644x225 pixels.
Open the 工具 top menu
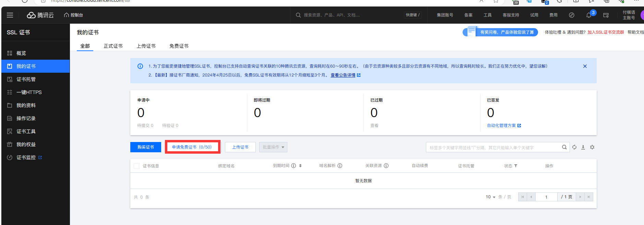[488, 15]
